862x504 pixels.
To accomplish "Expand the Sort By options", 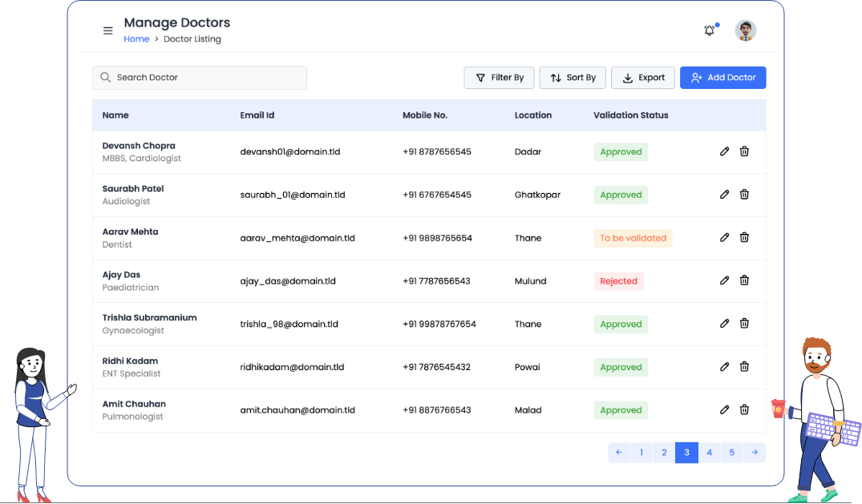I will [573, 78].
